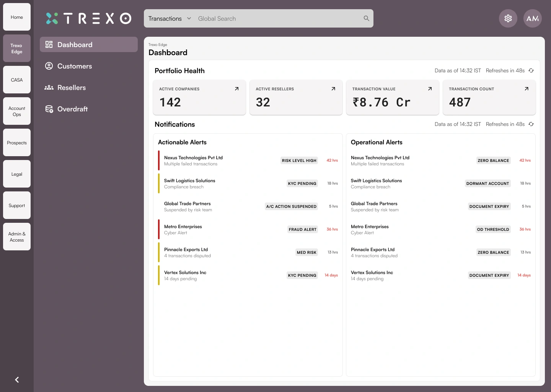The width and height of the screenshot is (551, 392).
Task: Open Transaction Value card arrow
Action: click(x=430, y=89)
